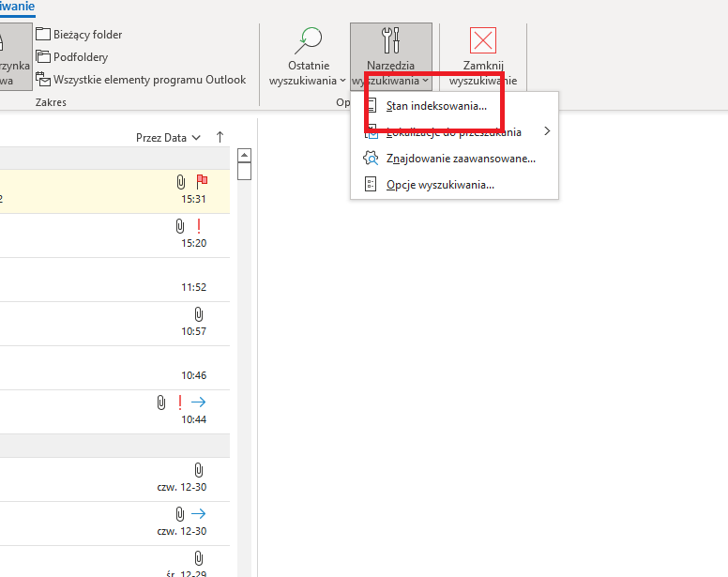This screenshot has width=728, height=577.
Task: Expand Lokalizacje do przeszukania submenu arrow
Action: [x=547, y=131]
